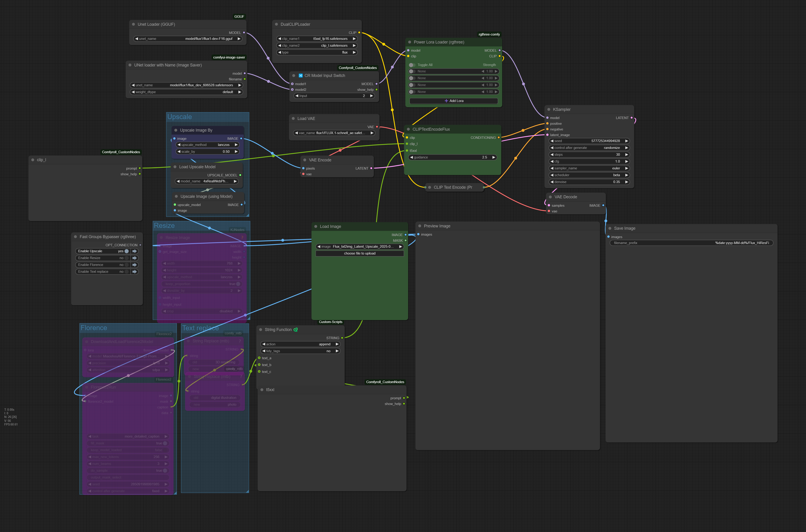This screenshot has width=806, height=532.
Task: Toggle Enable Upscale off
Action: point(127,251)
